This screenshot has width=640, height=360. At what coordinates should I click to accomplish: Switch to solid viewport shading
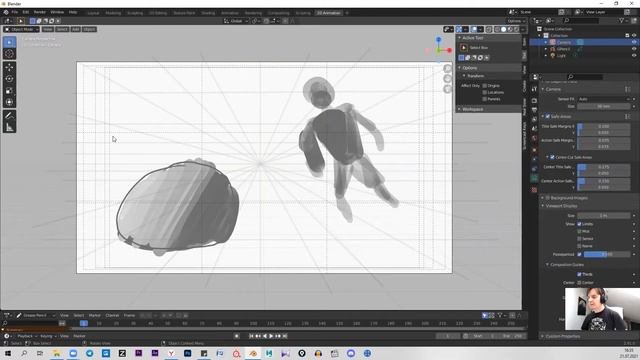click(x=503, y=29)
